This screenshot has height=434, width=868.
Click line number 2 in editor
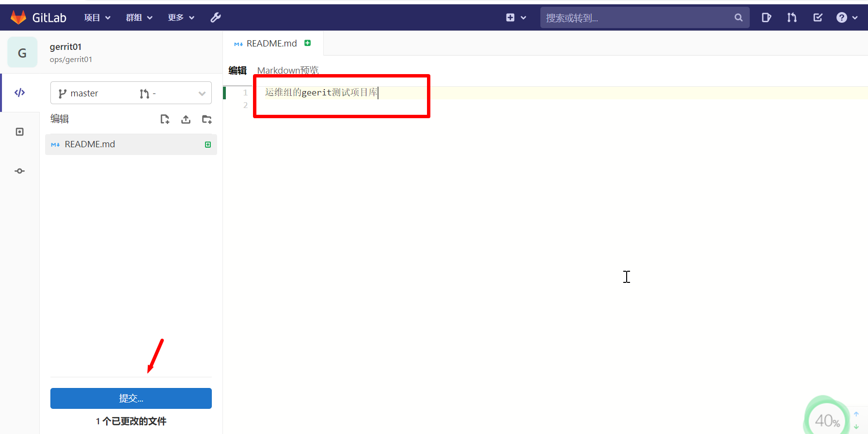click(x=245, y=105)
